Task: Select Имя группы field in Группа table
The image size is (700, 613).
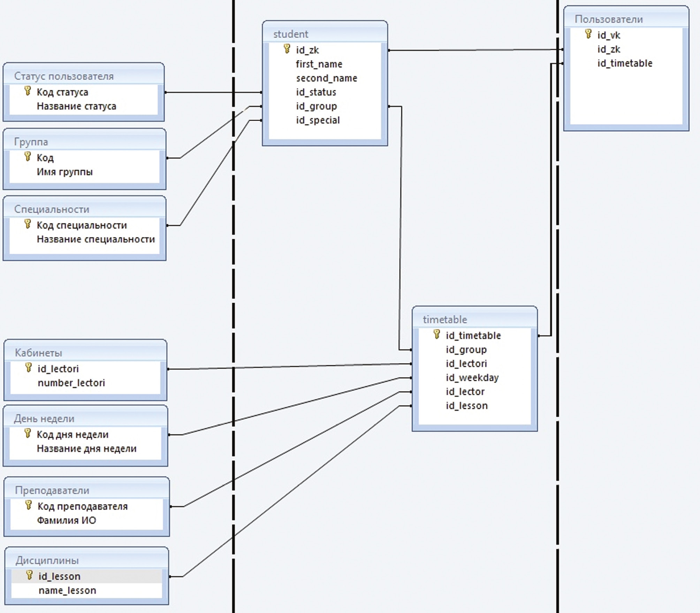Action: (64, 172)
